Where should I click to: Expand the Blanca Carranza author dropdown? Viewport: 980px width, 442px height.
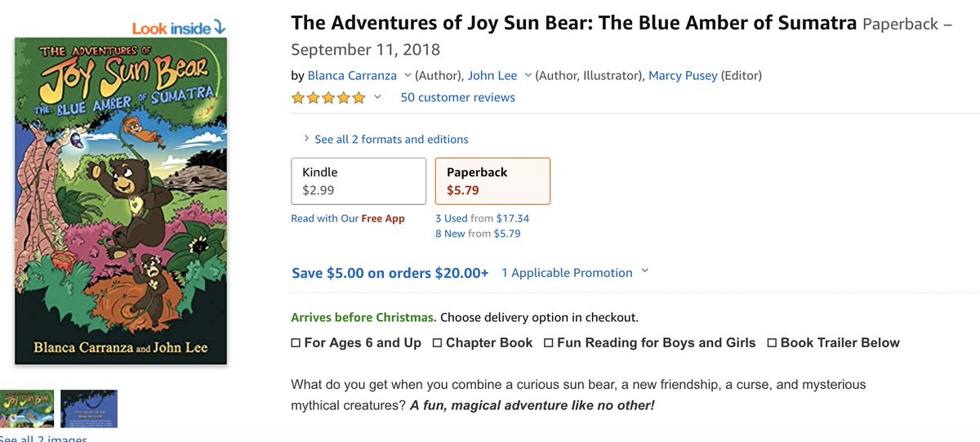(407, 75)
